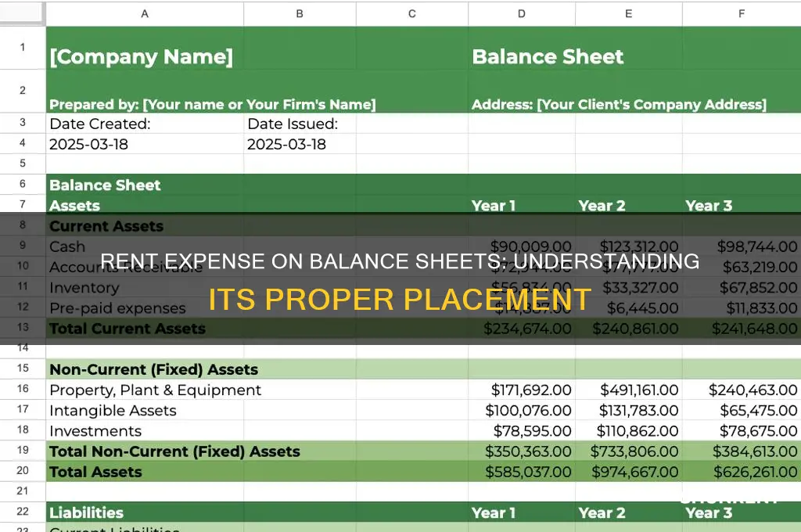Click Investments Year 2 value $110,862.00
This screenshot has width=801, height=532.
[x=638, y=430]
